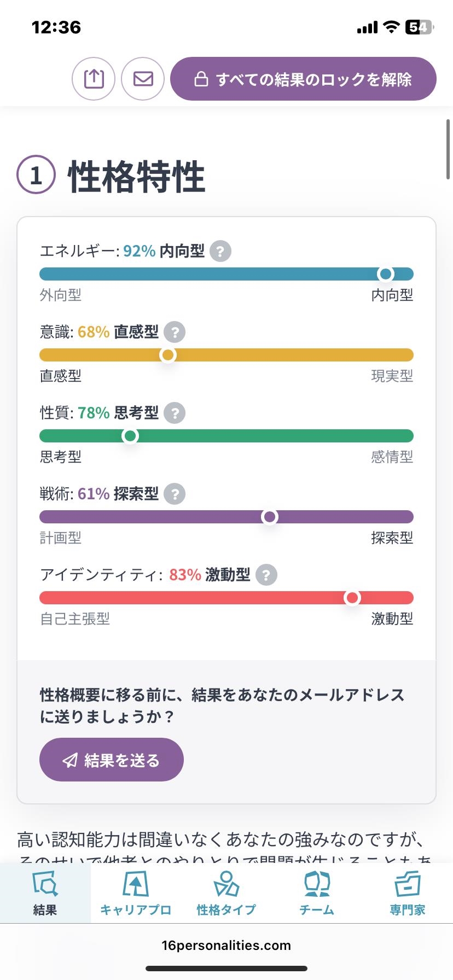Tap the share icon button
The width and height of the screenshot is (453, 980).
94,79
